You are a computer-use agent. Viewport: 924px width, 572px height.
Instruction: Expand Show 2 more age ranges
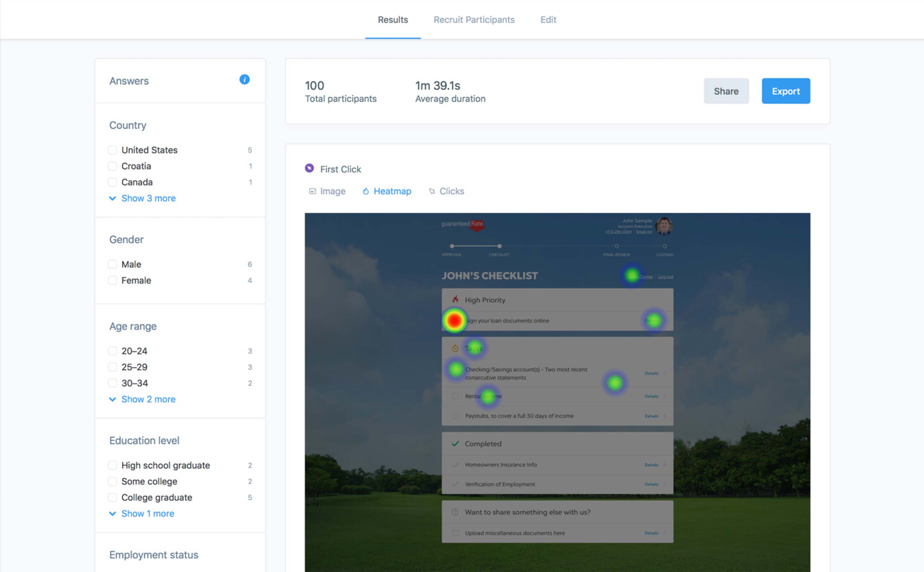pyautogui.click(x=142, y=399)
